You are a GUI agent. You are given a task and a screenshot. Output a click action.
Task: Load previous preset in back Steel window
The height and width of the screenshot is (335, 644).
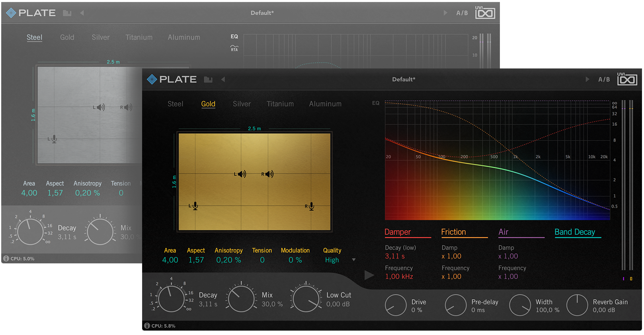pos(82,13)
